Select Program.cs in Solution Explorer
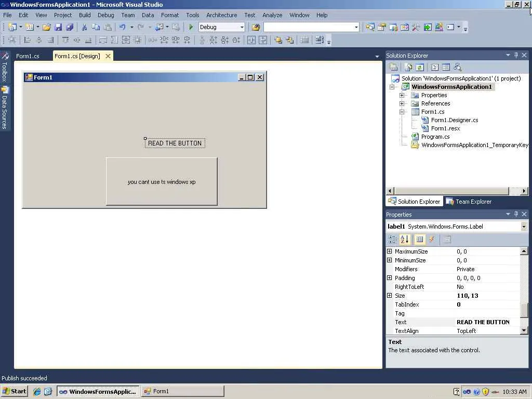The image size is (532, 399). coord(435,137)
